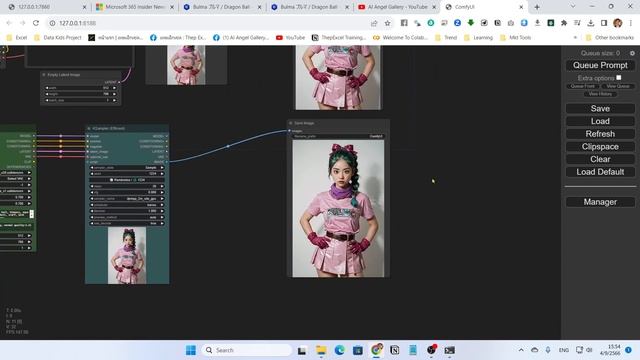The image size is (640, 360).
Task: Open Chrome profile avatar
Action: pyautogui.click(x=618, y=23)
